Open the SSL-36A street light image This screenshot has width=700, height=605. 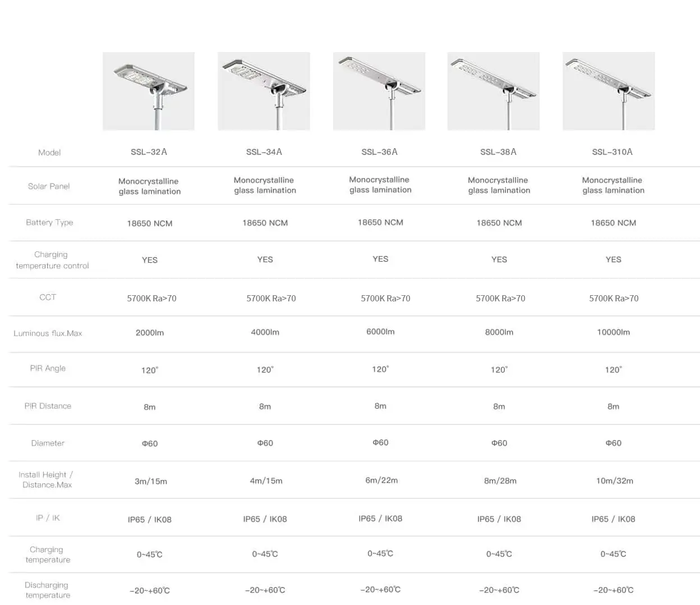[379, 91]
